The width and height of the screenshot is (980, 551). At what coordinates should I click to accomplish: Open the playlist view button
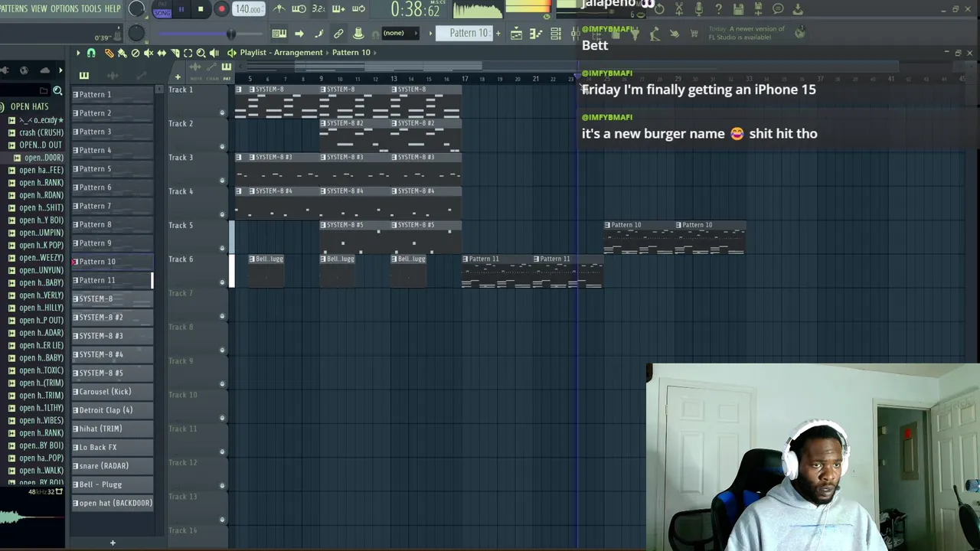516,33
